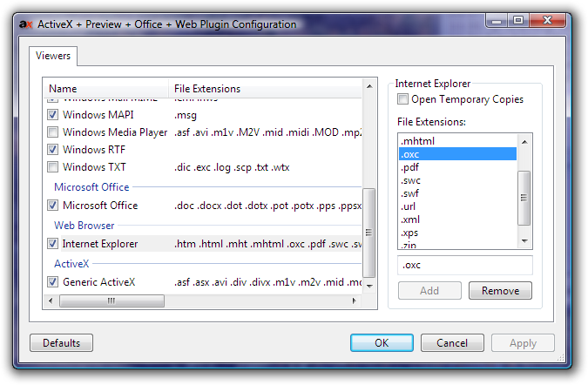Remove the selected .oxc extension
Image resolution: width=588 pixels, height=385 pixels.
pos(500,291)
